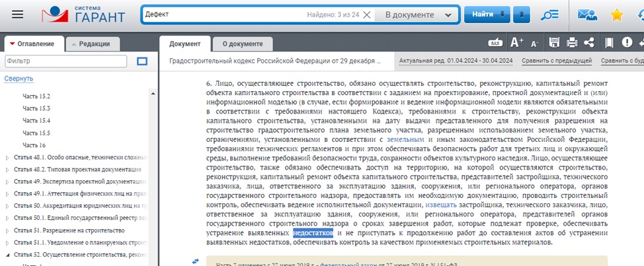
Task: Clear the search field with the X icon
Action: click(367, 15)
